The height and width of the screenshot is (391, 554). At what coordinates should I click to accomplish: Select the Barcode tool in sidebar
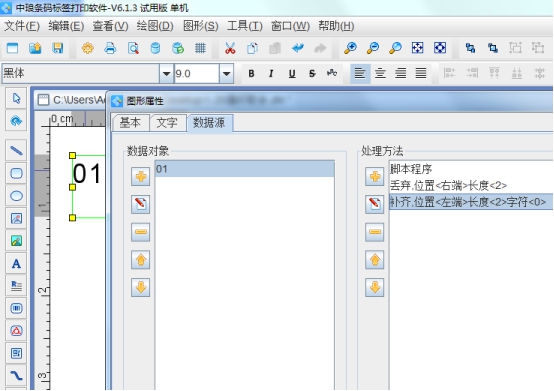(16, 308)
